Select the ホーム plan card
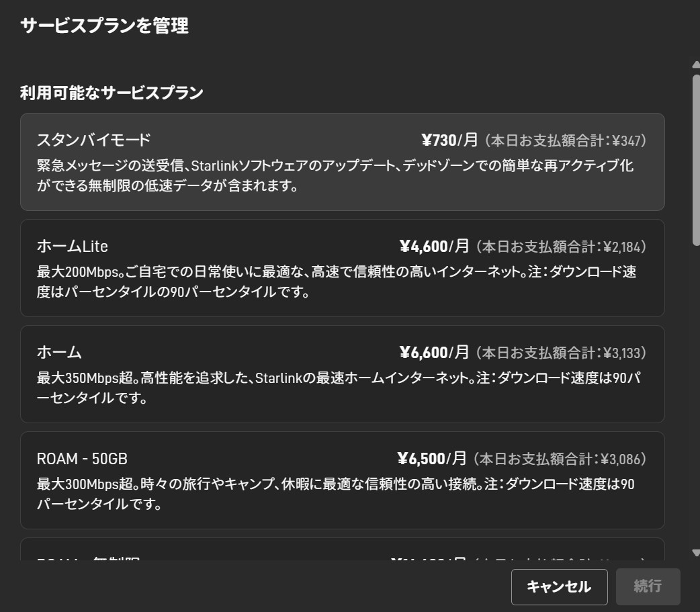Image resolution: width=700 pixels, height=612 pixels. (x=343, y=374)
